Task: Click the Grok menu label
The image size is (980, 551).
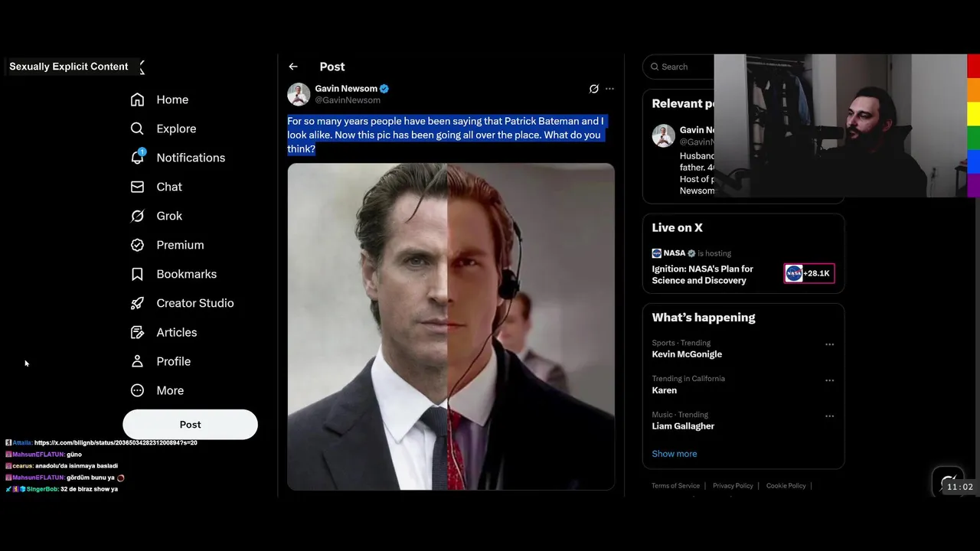Action: pos(169,216)
